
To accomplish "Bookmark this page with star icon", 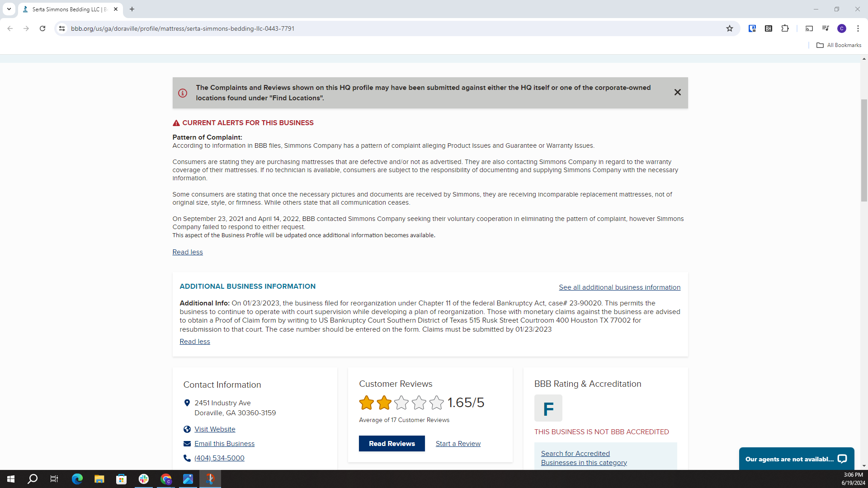I will (729, 28).
